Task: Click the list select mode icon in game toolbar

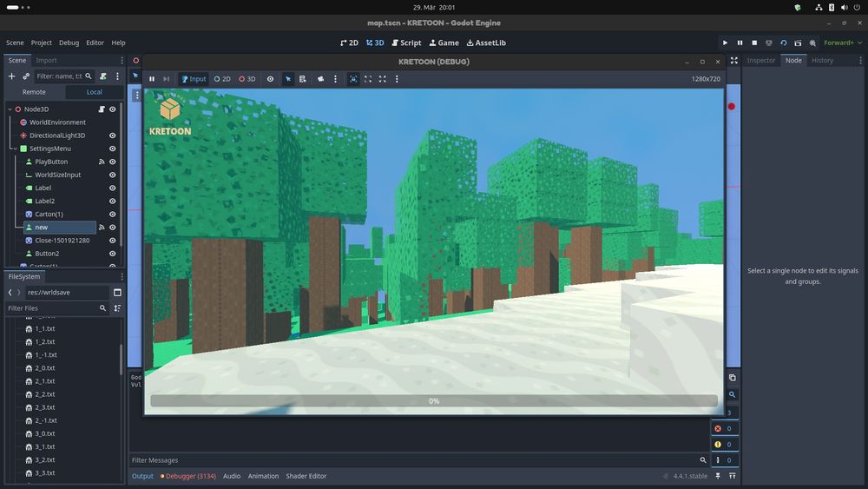Action: click(x=303, y=79)
